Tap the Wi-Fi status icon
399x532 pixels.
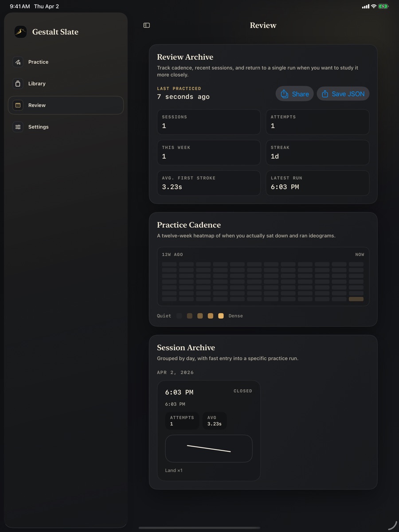[x=373, y=6]
